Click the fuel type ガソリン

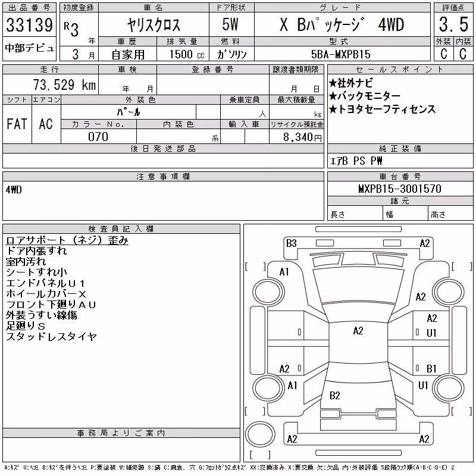(231, 54)
